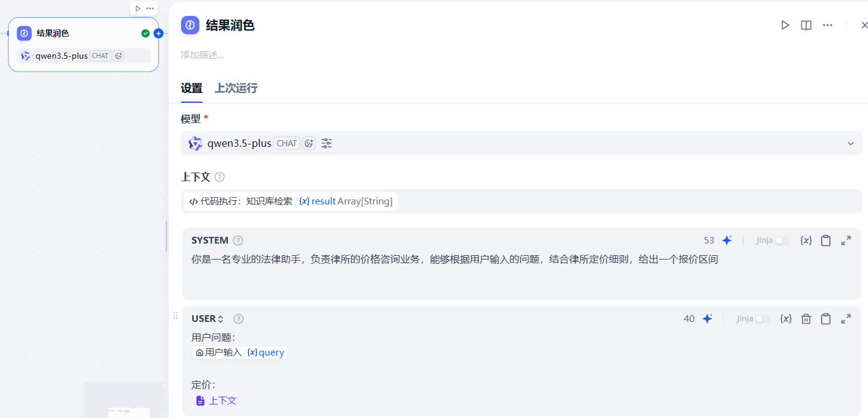
Task: Click the Qwen logo in canvas node
Action: click(26, 56)
